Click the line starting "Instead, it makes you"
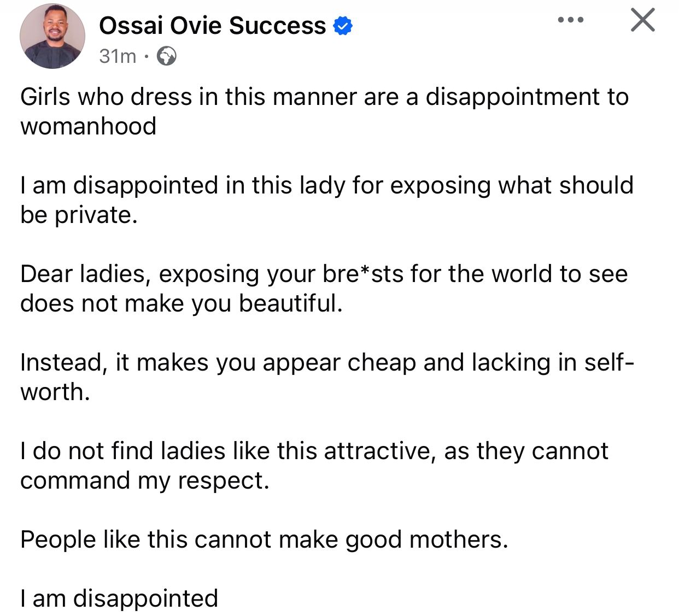 (x=326, y=362)
